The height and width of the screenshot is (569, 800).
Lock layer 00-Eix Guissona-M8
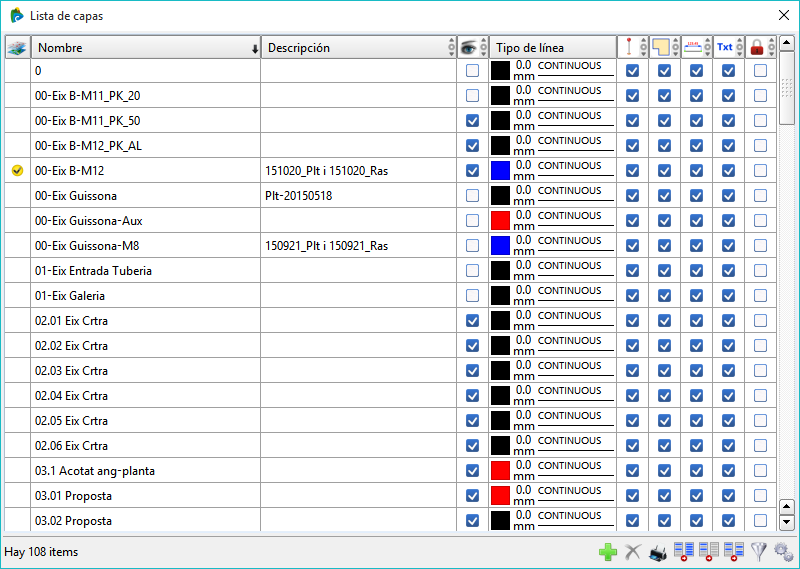[x=760, y=245]
